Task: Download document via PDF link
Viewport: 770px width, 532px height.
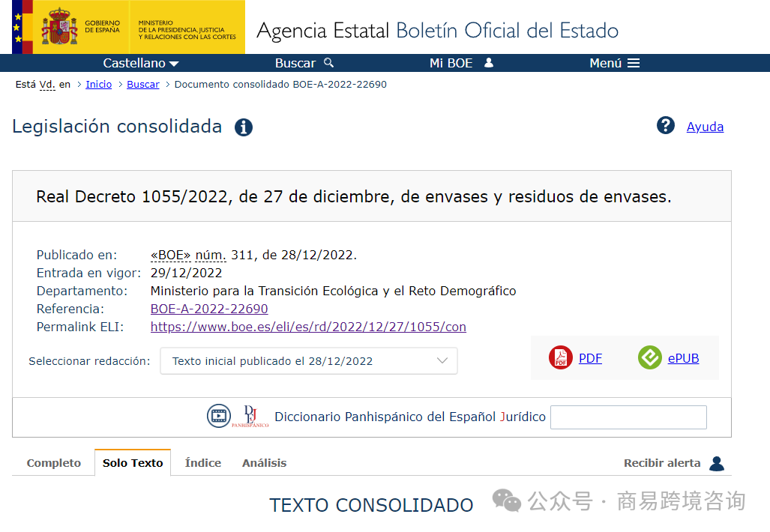Action: point(590,358)
